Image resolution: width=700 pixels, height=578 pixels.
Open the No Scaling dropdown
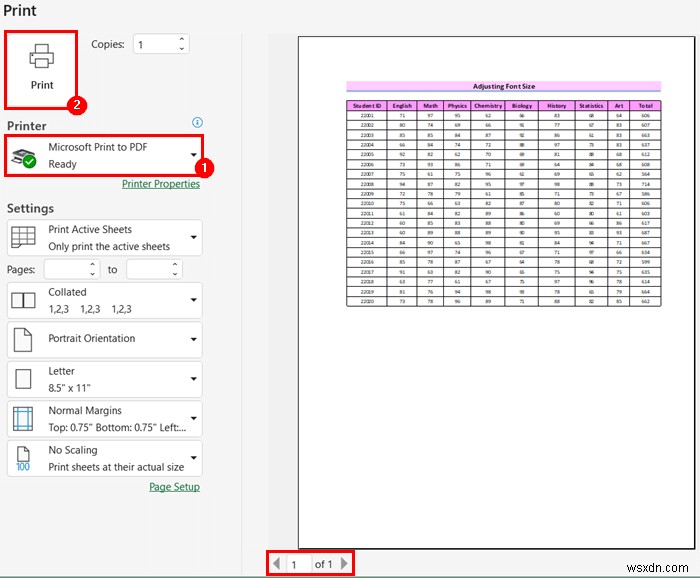(104, 458)
